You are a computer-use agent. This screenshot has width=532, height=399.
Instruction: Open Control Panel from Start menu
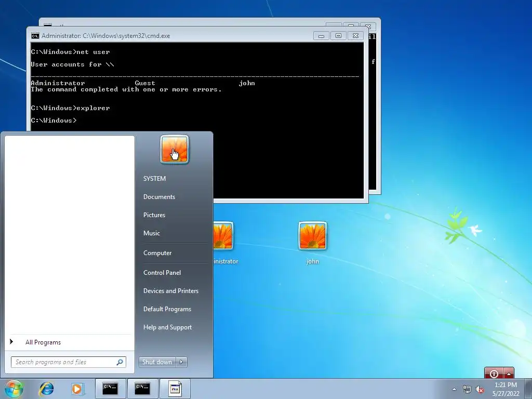(162, 272)
